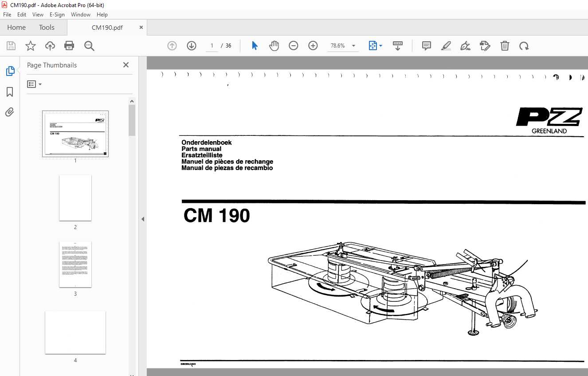Collapse the navigation pane with the arrow
The width and height of the screenshot is (588, 376).
143,219
